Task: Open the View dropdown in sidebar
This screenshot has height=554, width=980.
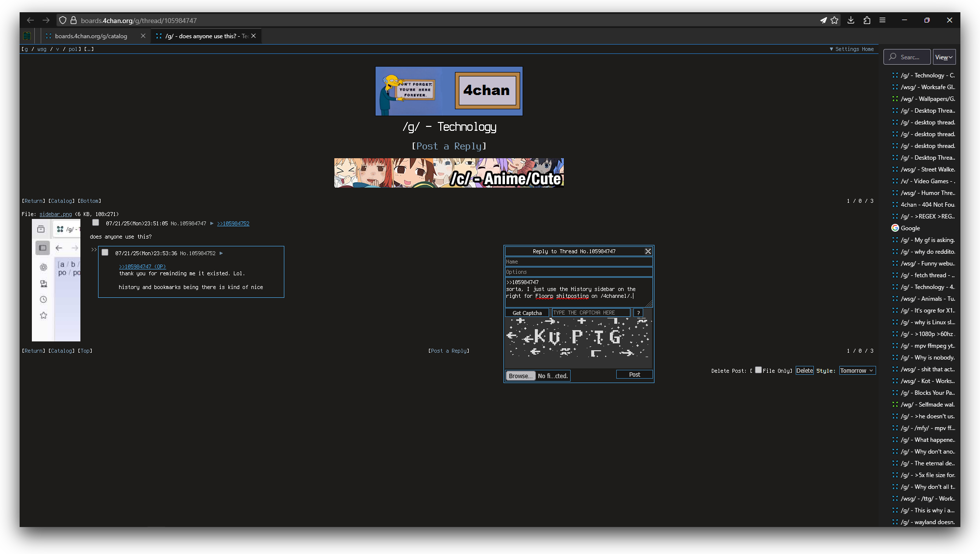Action: 944,57
